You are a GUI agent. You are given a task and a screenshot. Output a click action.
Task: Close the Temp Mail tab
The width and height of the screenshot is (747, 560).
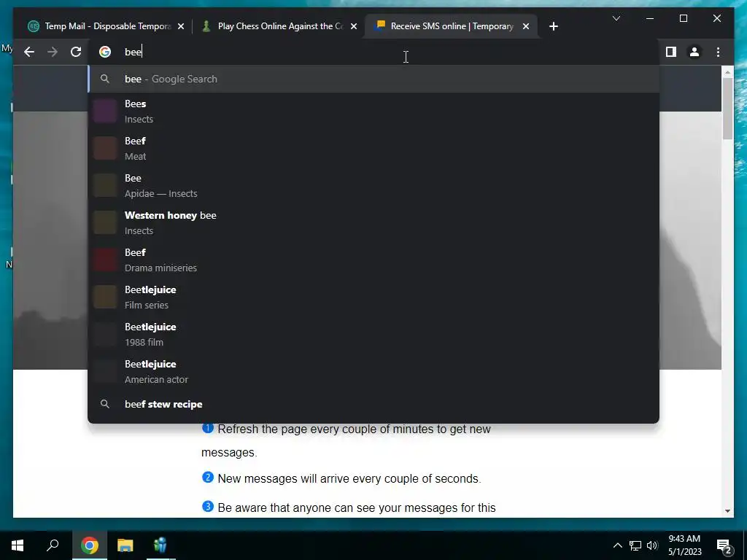pyautogui.click(x=181, y=26)
